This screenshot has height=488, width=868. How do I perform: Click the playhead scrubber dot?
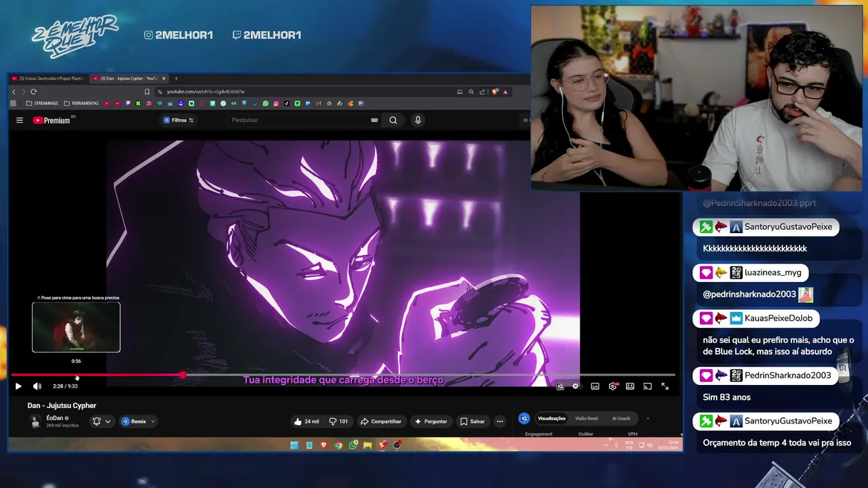[182, 375]
